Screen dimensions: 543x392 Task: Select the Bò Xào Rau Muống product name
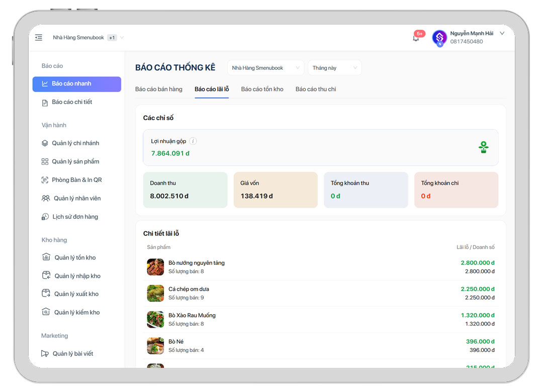pyautogui.click(x=192, y=315)
